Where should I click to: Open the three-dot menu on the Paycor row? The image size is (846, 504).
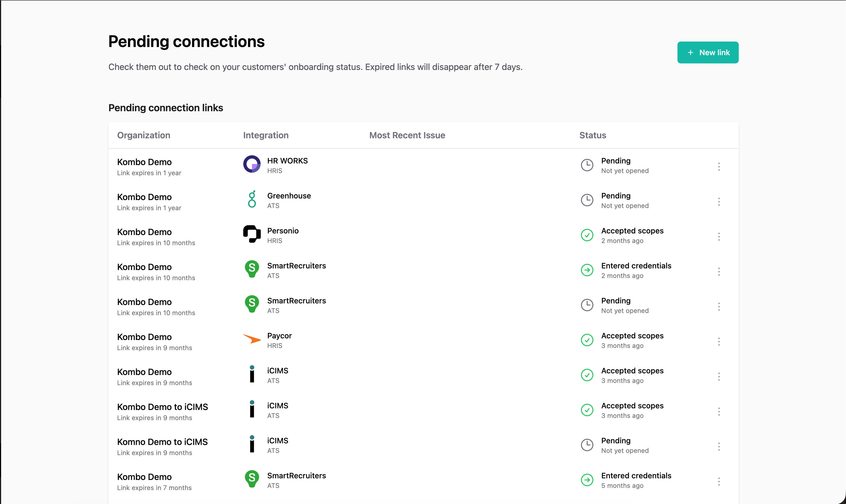click(x=719, y=341)
